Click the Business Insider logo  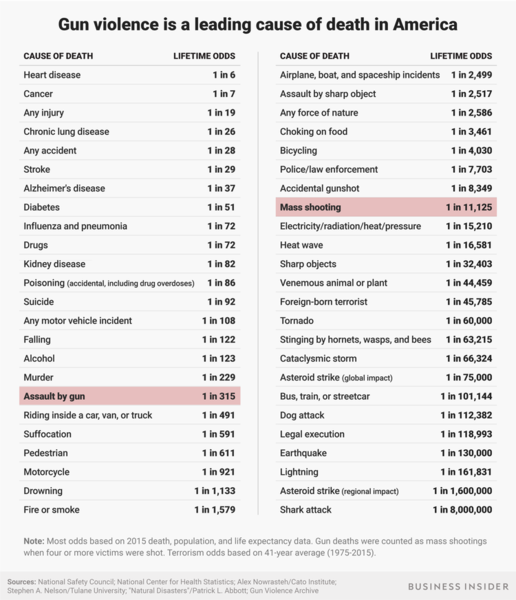[x=458, y=586]
